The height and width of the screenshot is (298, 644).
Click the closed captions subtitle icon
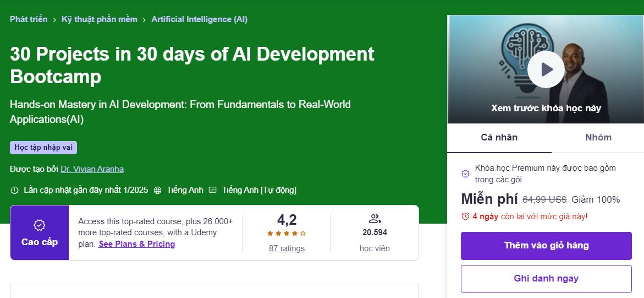212,190
